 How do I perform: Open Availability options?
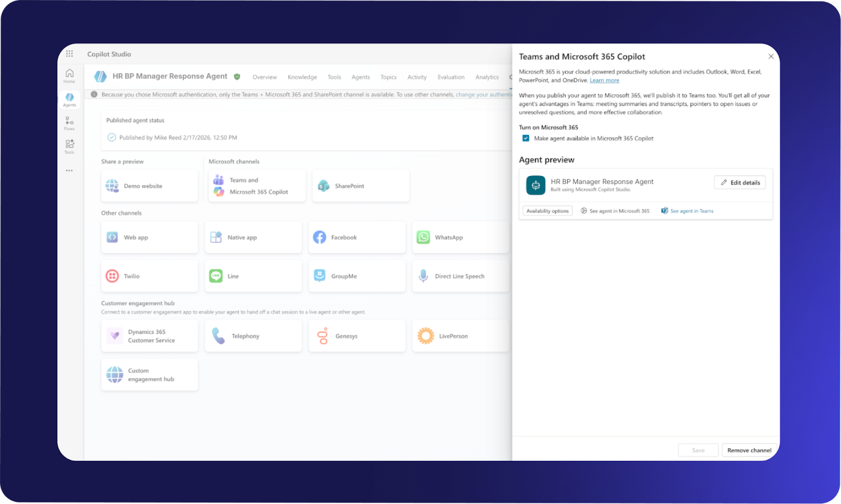pyautogui.click(x=547, y=211)
